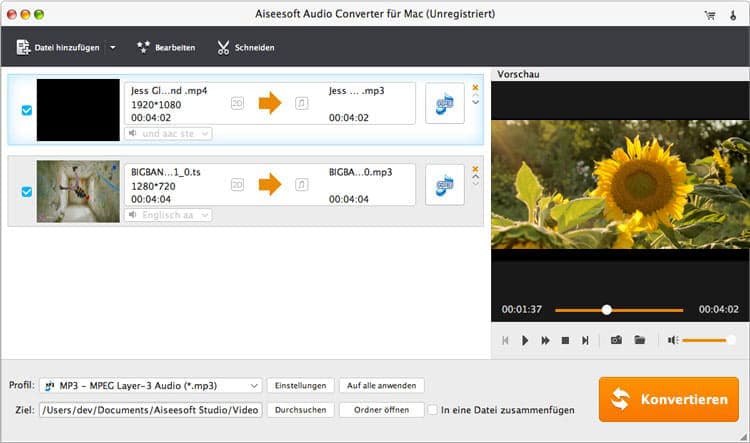Remove the BIGBAN...1_0.ts item with the orange X
Image resolution: width=750 pixels, height=443 pixels.
[x=475, y=169]
